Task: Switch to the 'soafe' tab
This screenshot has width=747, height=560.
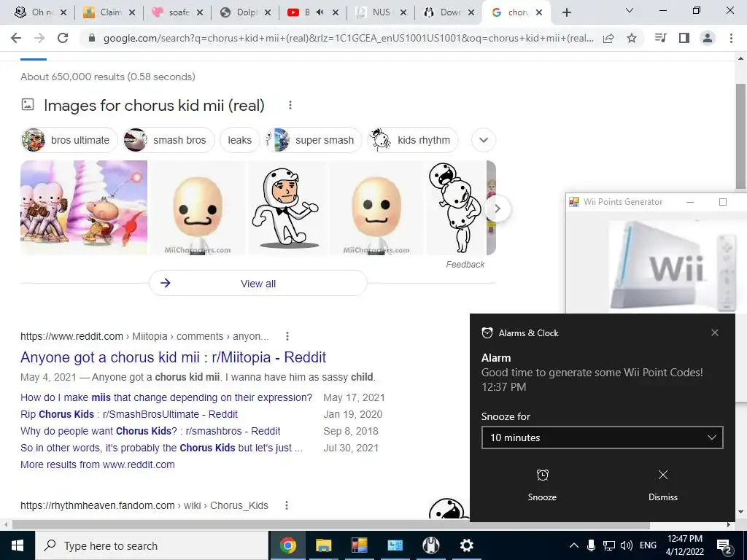Action: pos(172,12)
